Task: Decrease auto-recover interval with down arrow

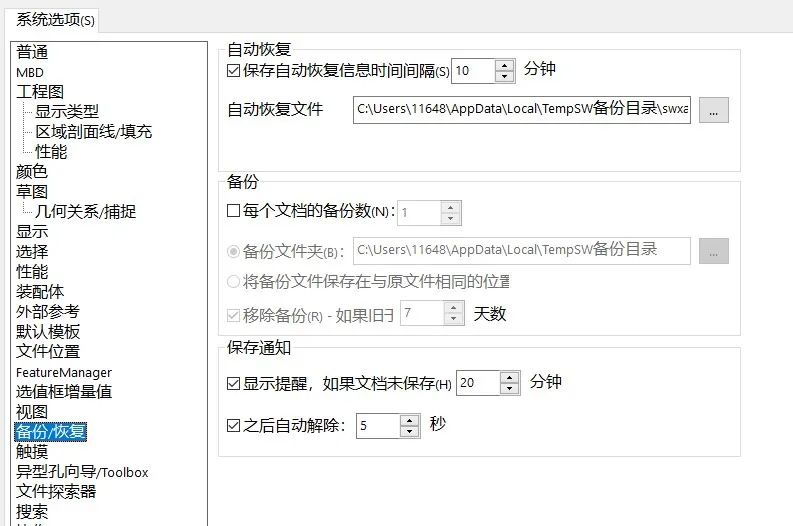Action: (x=504, y=77)
